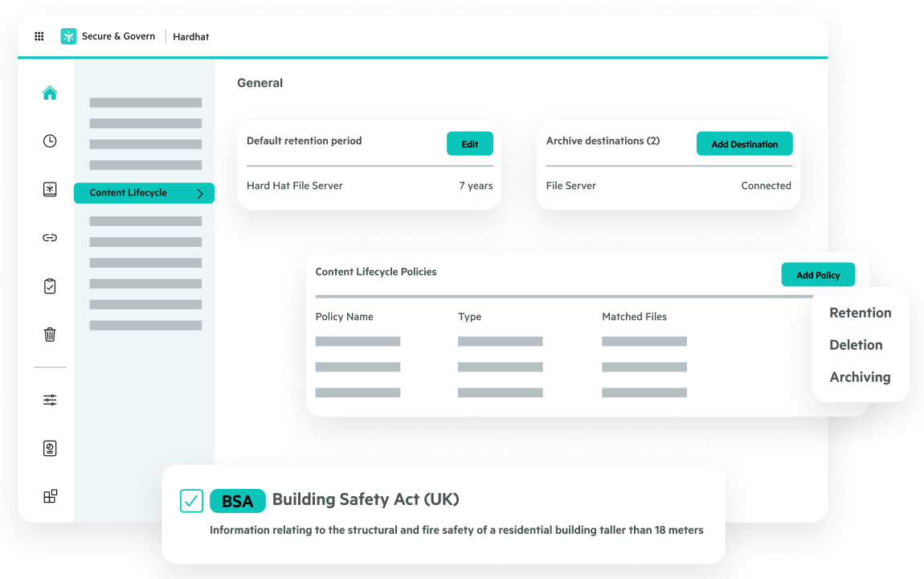Click the Policy Name column header
This screenshot has height=579, width=924.
(344, 317)
